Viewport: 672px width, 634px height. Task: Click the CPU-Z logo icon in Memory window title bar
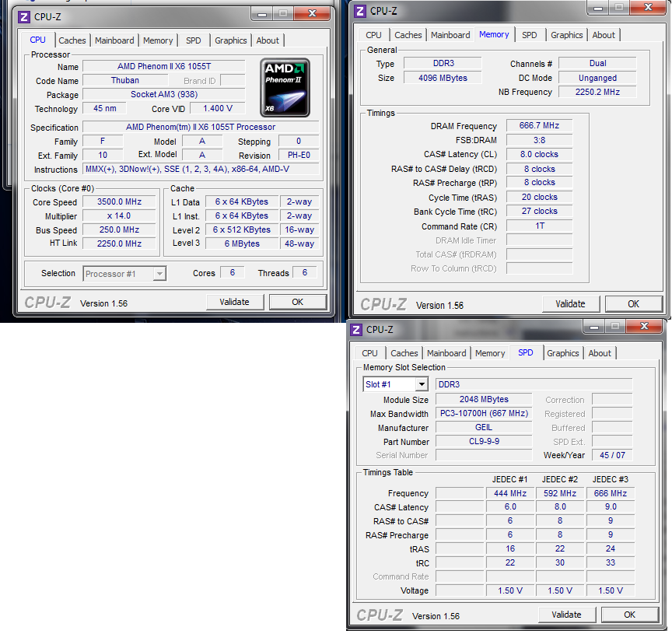point(360,11)
